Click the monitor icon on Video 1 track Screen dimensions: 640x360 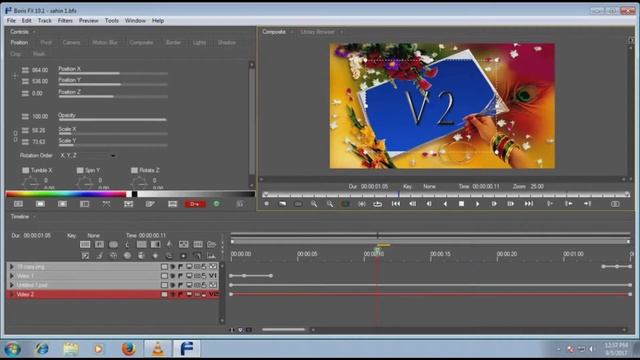pos(189,276)
